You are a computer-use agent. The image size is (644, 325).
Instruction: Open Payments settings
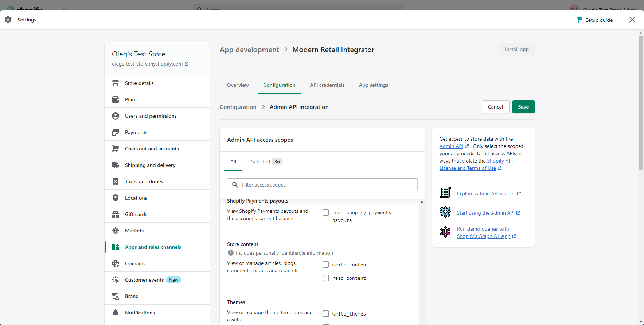click(x=157, y=132)
